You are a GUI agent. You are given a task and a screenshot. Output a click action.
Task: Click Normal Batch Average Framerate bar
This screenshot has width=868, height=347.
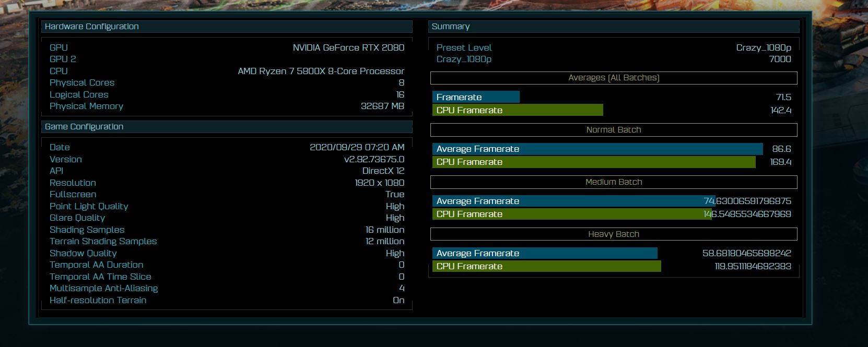click(x=597, y=149)
